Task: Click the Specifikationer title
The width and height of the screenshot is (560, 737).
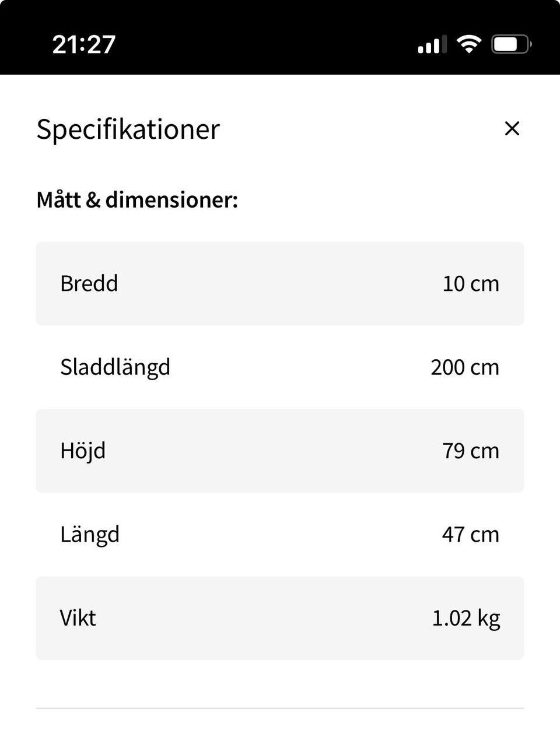Action: click(x=128, y=129)
